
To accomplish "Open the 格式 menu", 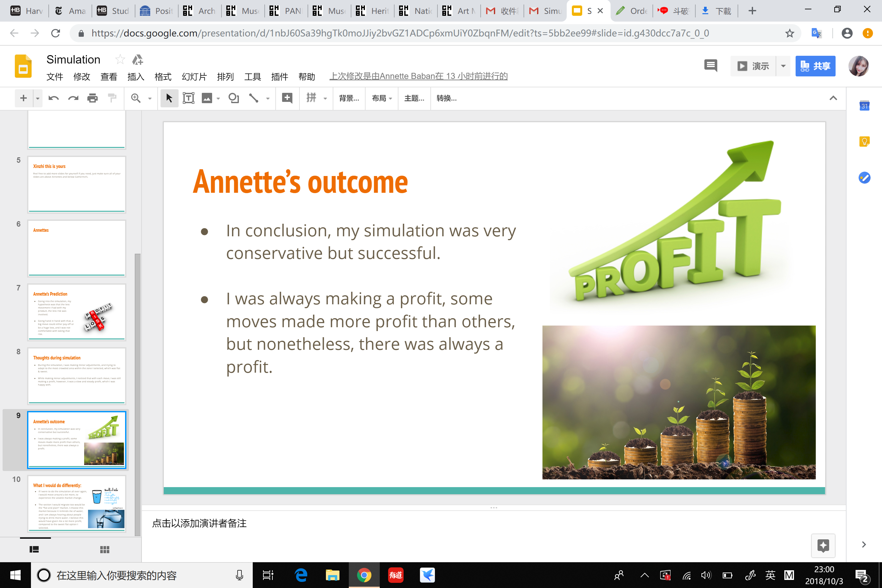I will point(163,76).
